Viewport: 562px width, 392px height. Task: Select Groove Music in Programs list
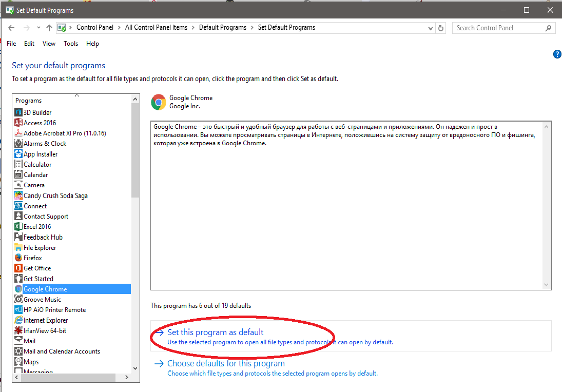pos(72,300)
